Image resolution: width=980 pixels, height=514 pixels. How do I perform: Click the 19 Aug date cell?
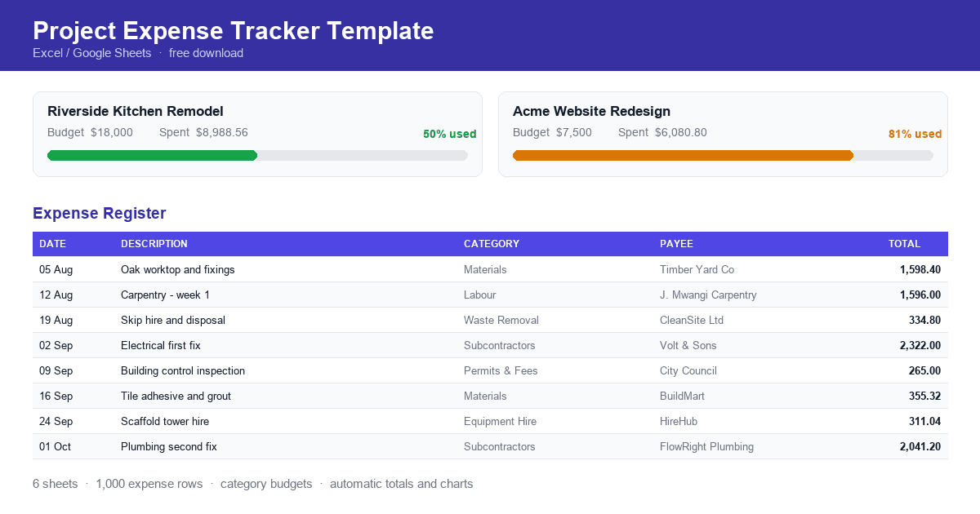[56, 320]
